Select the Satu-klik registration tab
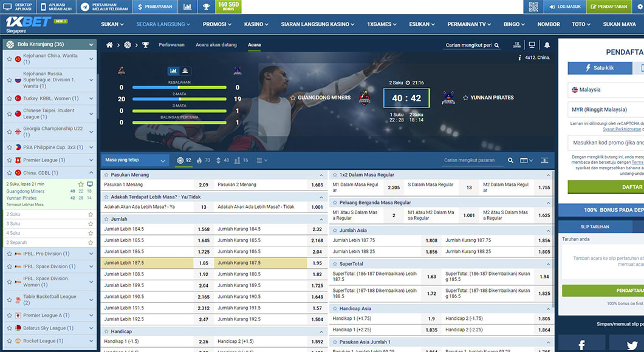The image size is (644, 352). (600, 68)
